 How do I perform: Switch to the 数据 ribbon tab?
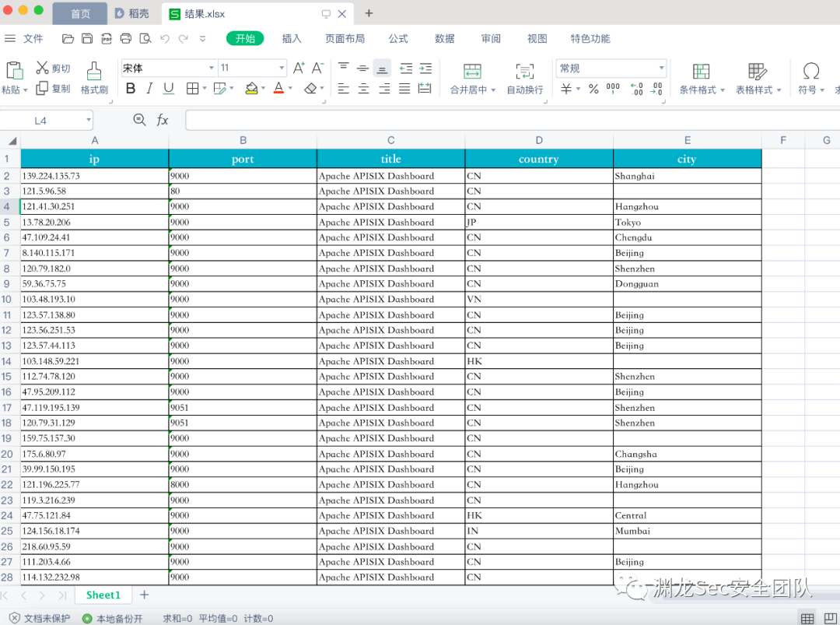(445, 39)
